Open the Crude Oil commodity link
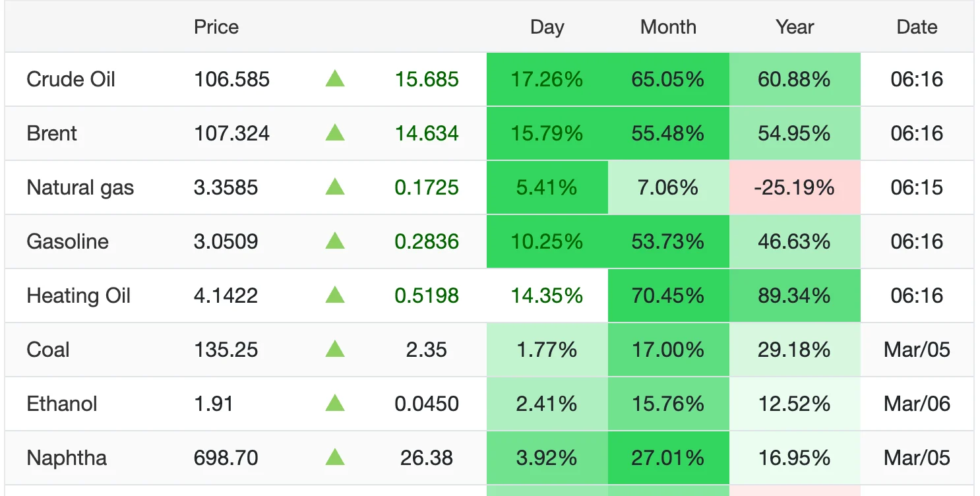 (71, 80)
